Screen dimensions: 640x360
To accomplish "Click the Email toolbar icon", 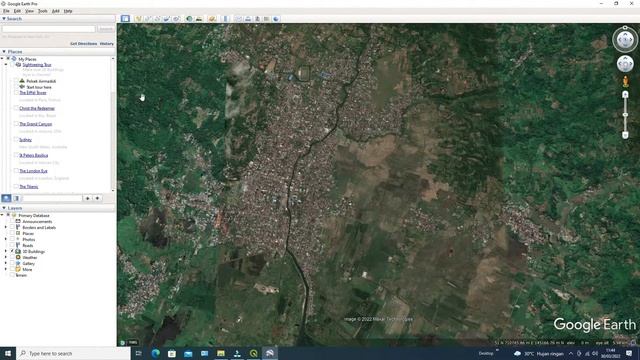I will point(238,19).
